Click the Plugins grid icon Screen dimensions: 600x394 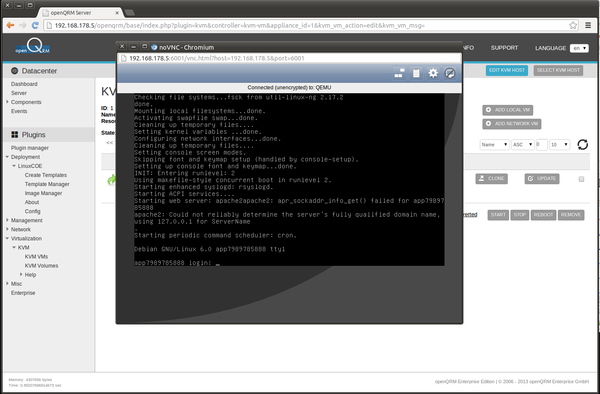pyautogui.click(x=15, y=135)
